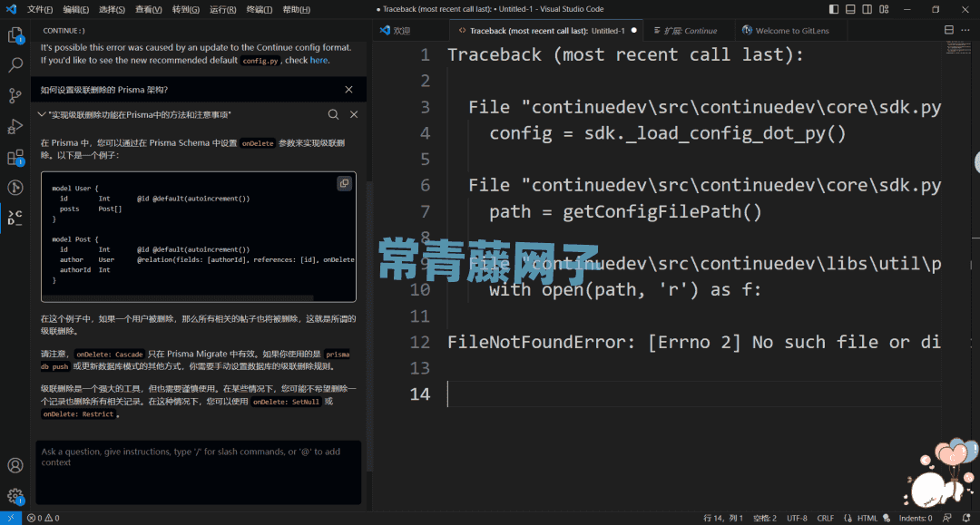Screen dimensions: 980x525
Task: Switch to the 扩展: Continue tab
Action: [690, 31]
